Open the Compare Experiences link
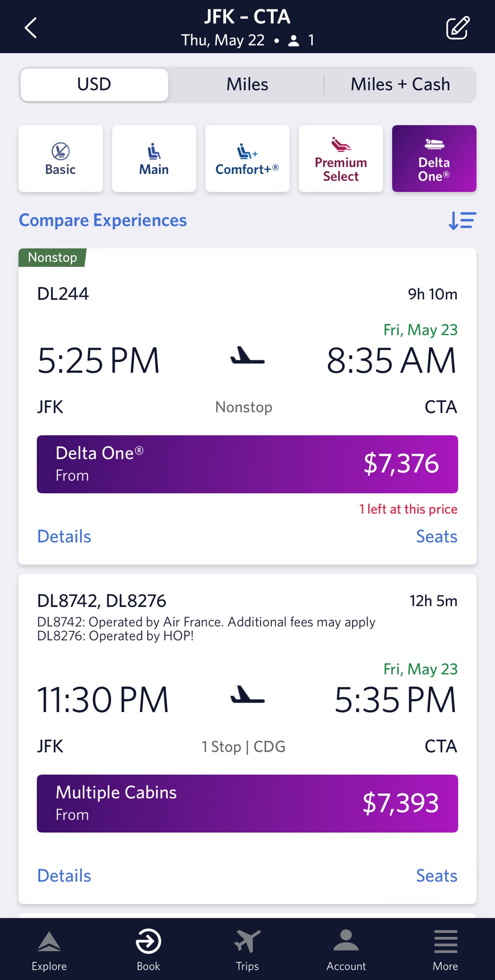The image size is (495, 980). pos(103,220)
